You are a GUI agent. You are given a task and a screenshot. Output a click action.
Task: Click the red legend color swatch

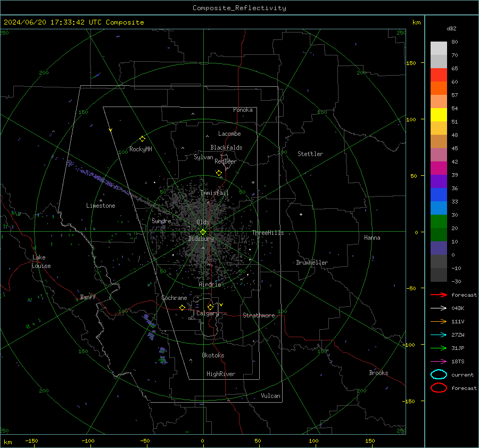pos(439,75)
